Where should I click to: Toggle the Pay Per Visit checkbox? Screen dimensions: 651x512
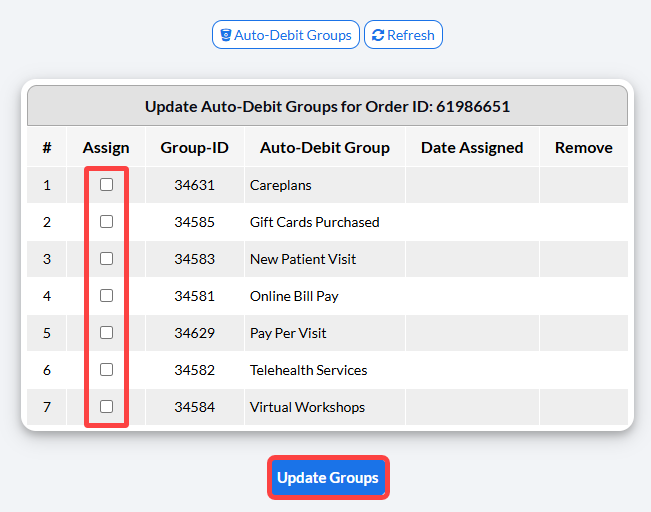[x=106, y=333]
